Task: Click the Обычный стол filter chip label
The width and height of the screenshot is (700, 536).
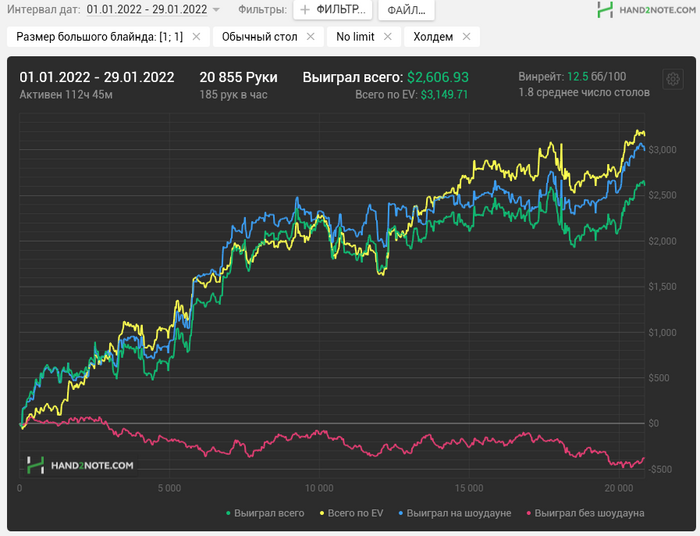Action: pyautogui.click(x=259, y=37)
